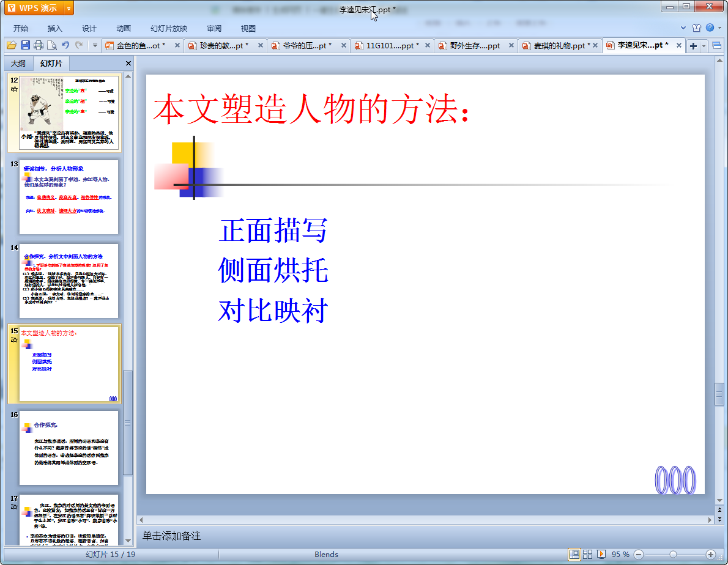The image size is (728, 565).
Task: Click the Undo arrow icon
Action: tap(65, 45)
